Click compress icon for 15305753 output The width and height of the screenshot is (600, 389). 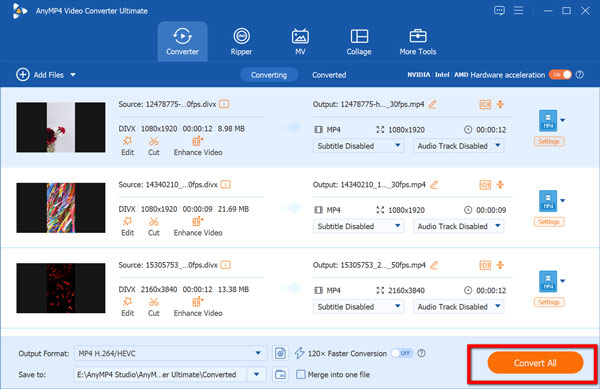coord(500,265)
